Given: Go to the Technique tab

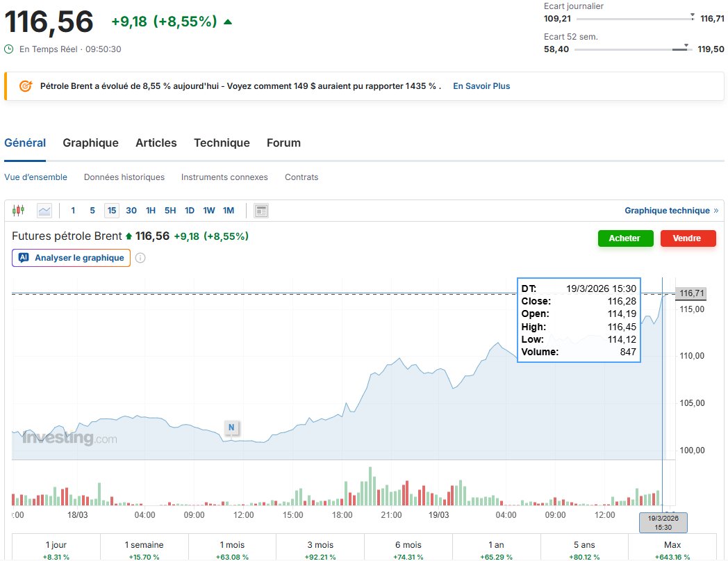Looking at the screenshot, I should (222, 143).
